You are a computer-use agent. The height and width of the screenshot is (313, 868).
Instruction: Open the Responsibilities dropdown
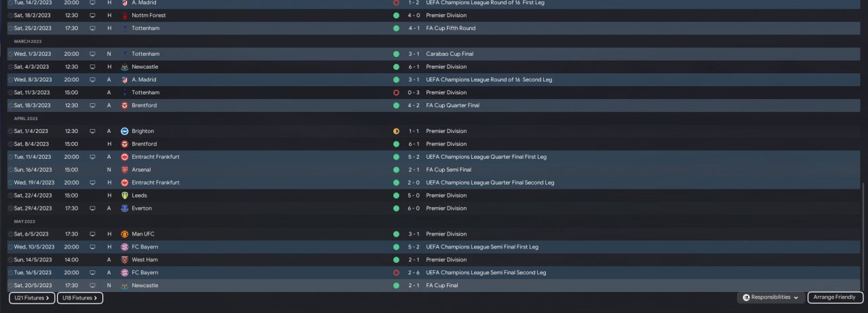coord(771,297)
